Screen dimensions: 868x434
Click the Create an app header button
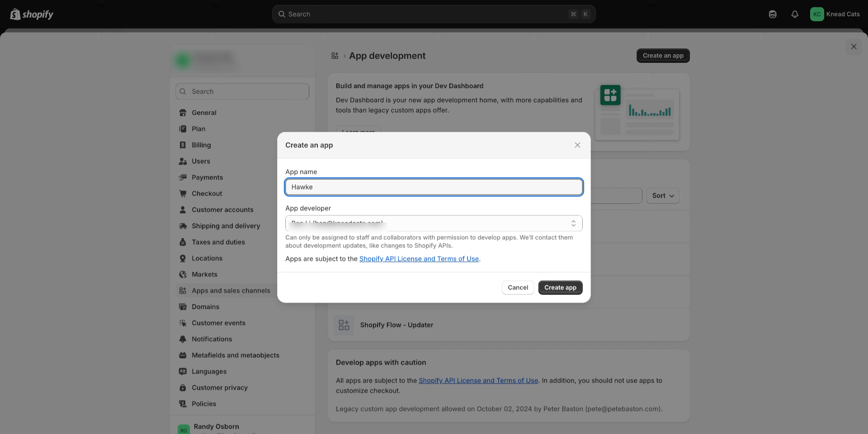click(663, 56)
